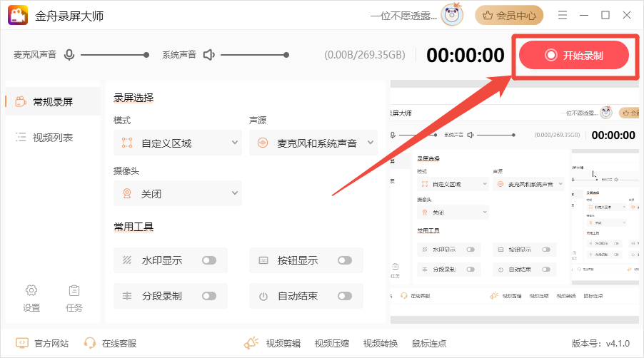644x358 pixels.
Task: Open 设置 settings gear icon
Action: [31, 290]
